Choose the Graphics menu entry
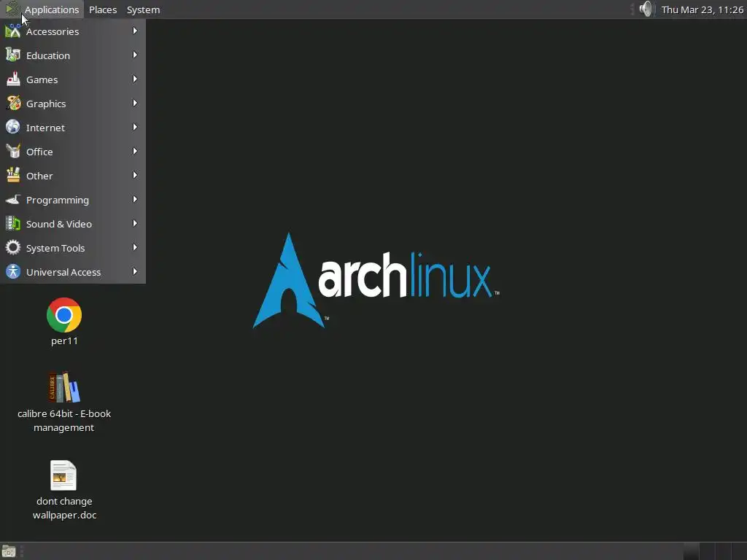 (x=73, y=104)
